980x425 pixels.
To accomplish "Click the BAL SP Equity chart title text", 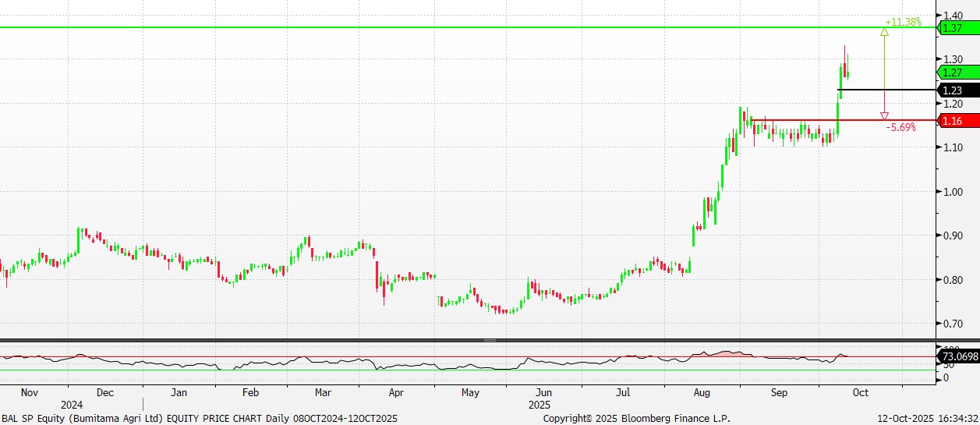I will [x=200, y=419].
